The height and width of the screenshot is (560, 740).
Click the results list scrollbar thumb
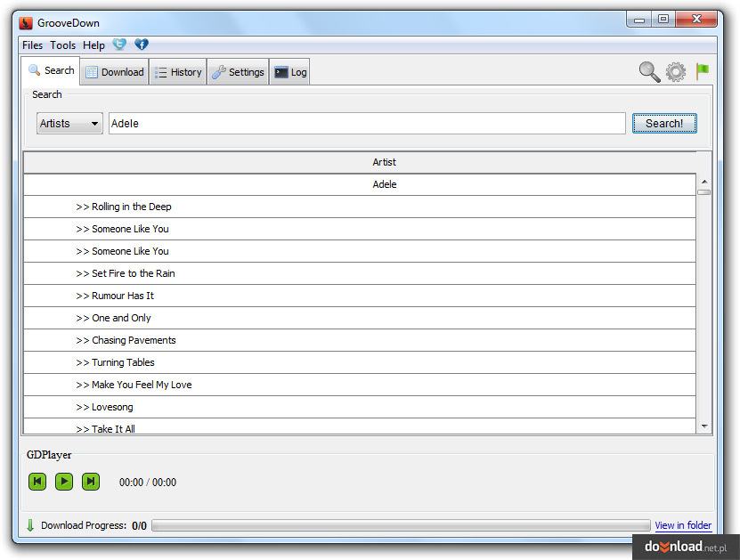coord(704,192)
